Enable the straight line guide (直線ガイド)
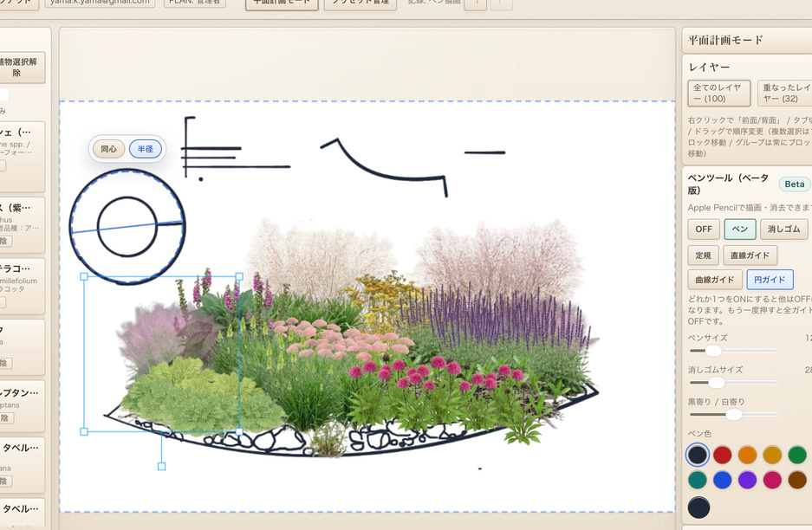 [750, 255]
